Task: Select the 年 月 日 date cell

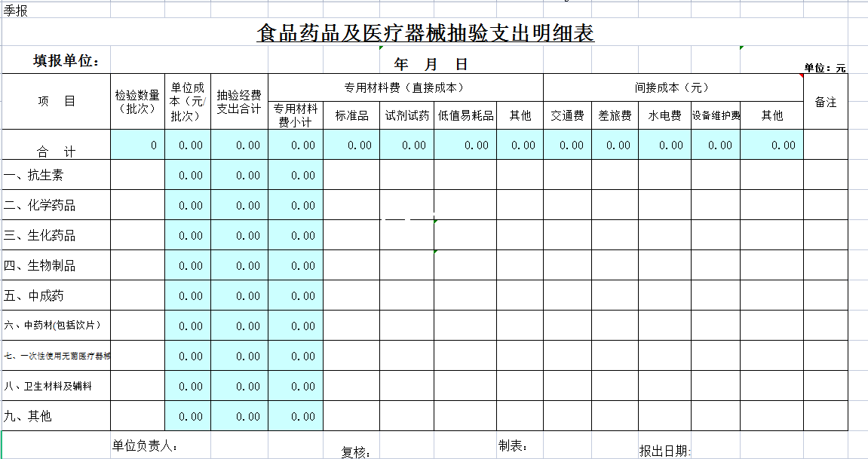Action: 431,64
